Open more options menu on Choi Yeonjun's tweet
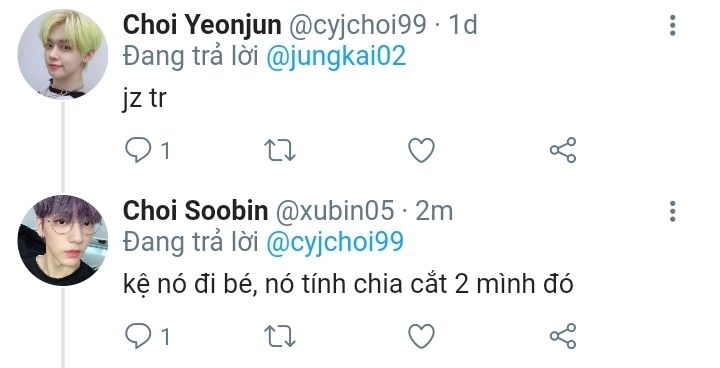Screen dimensions: 720x368 point(673,25)
